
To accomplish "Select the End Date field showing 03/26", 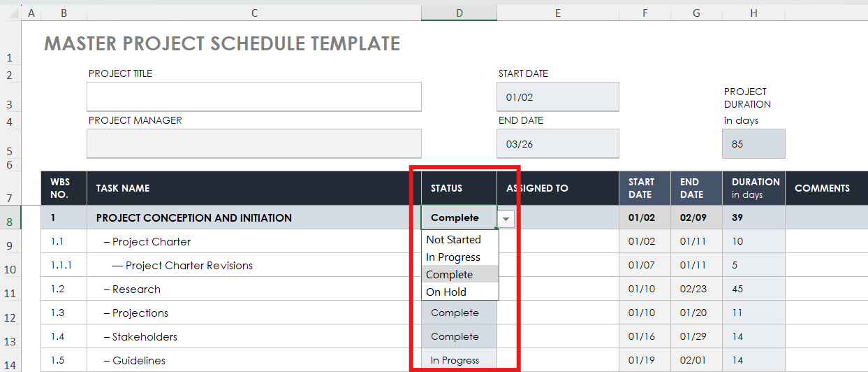I will click(557, 143).
